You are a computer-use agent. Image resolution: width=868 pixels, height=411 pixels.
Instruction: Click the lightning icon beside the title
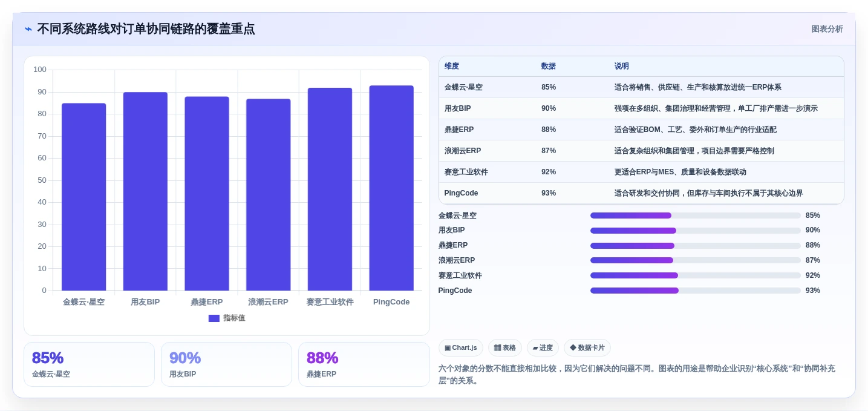(28, 29)
